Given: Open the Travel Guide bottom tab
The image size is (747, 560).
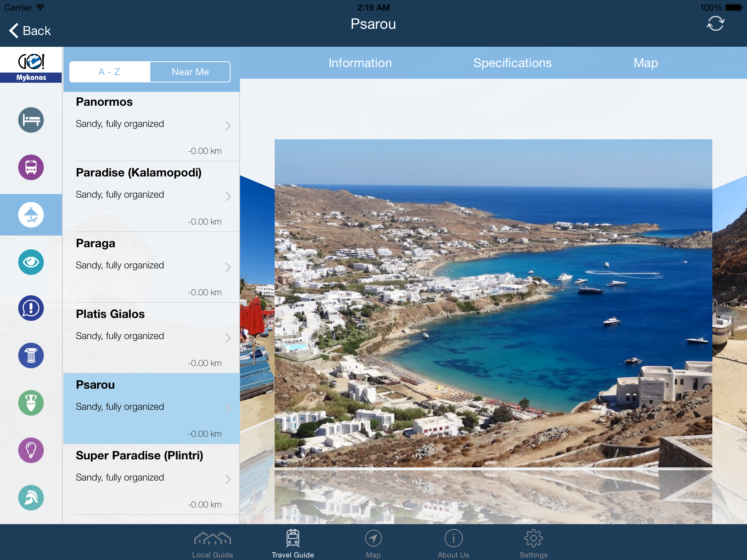Looking at the screenshot, I should coord(293,544).
